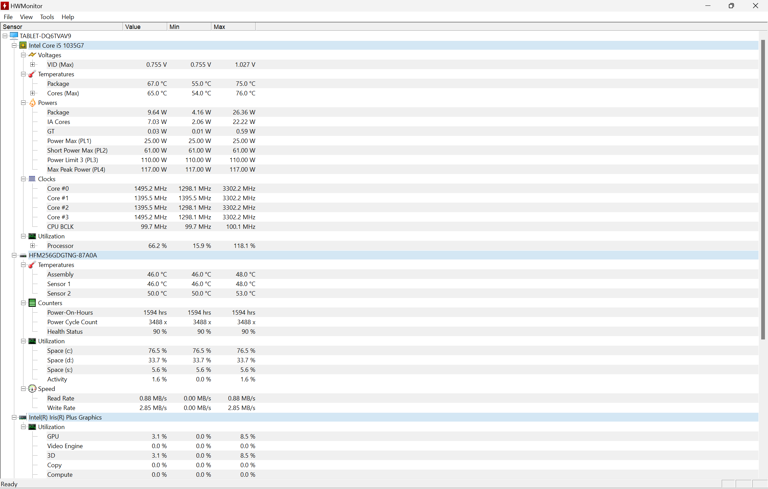Collapse the drive Counters group
This screenshot has width=768, height=489.
coord(23,303)
